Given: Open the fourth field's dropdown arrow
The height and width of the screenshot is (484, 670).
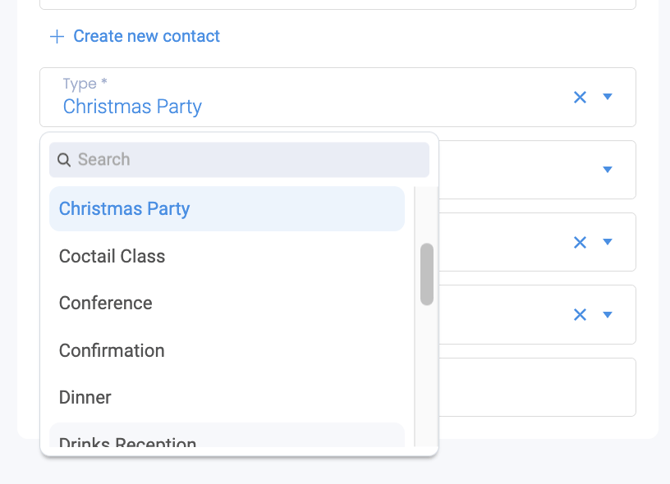Looking at the screenshot, I should (x=608, y=315).
